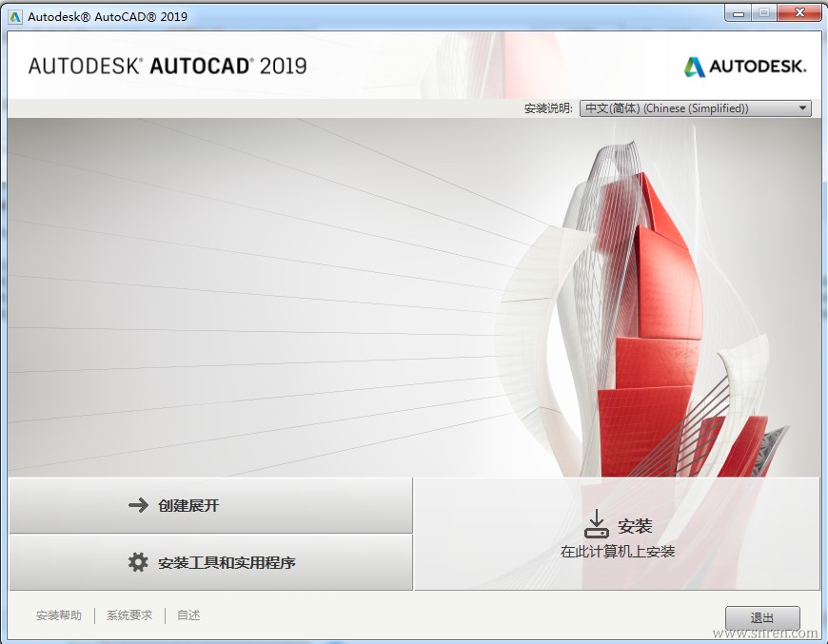828x644 pixels.
Task: Open 安装工具和实用程序 by its label
Action: click(x=227, y=563)
